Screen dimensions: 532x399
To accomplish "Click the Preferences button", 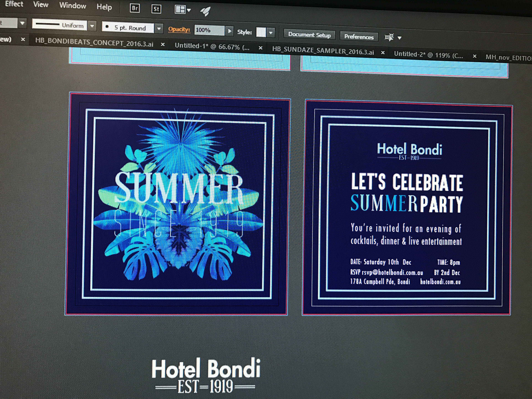I will pyautogui.click(x=359, y=37).
